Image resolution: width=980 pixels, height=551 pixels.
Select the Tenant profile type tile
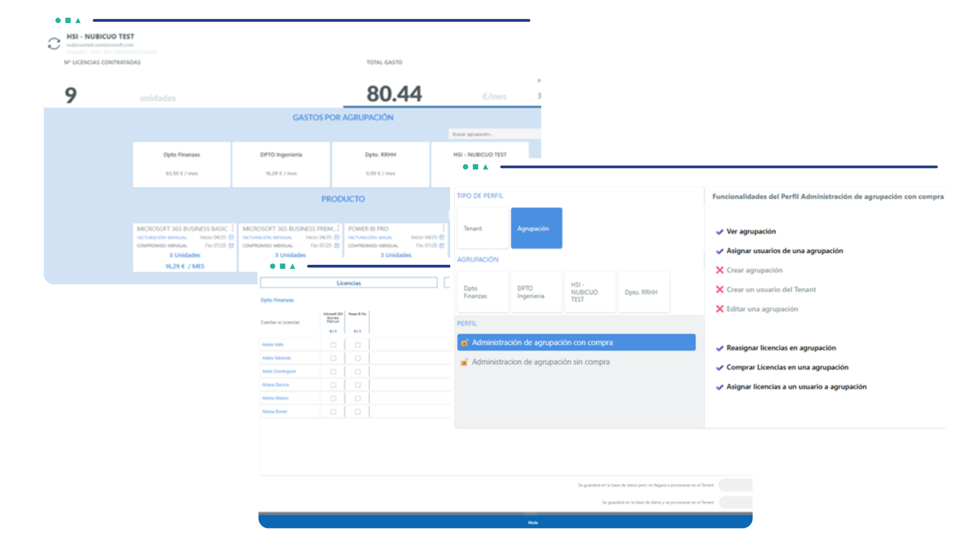click(482, 228)
